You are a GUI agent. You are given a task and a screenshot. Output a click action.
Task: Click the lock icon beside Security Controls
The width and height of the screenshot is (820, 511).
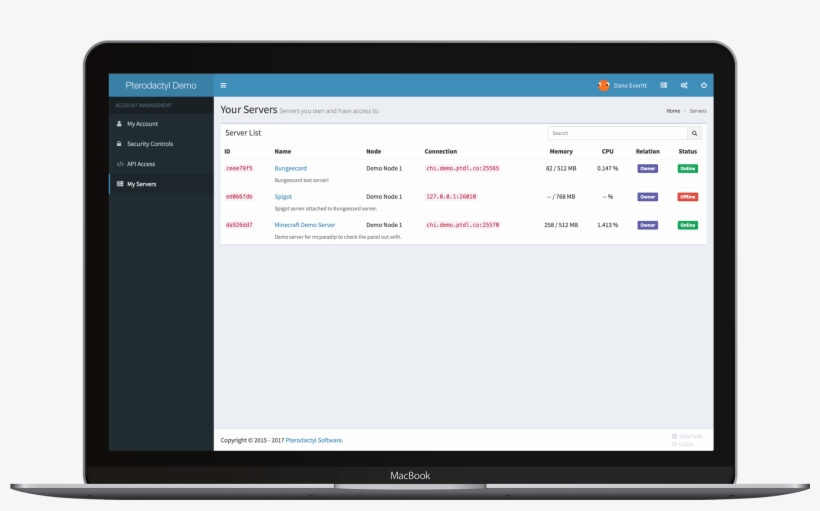(x=120, y=144)
